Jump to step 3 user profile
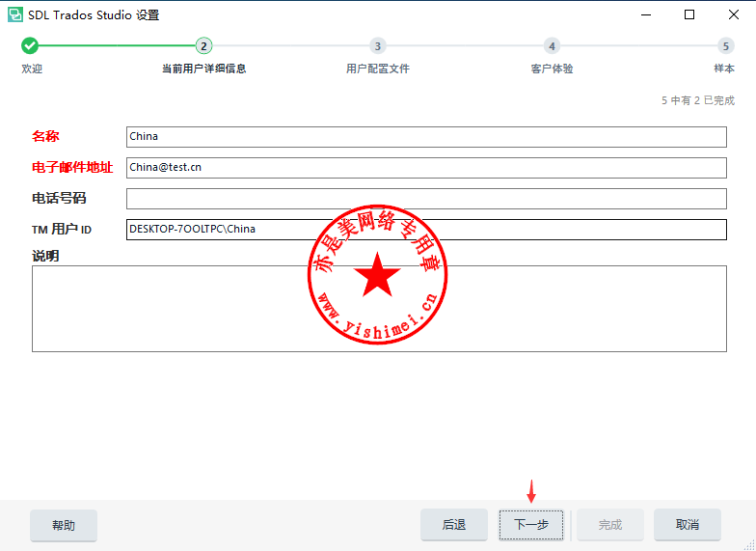This screenshot has width=756, height=551. point(378,46)
